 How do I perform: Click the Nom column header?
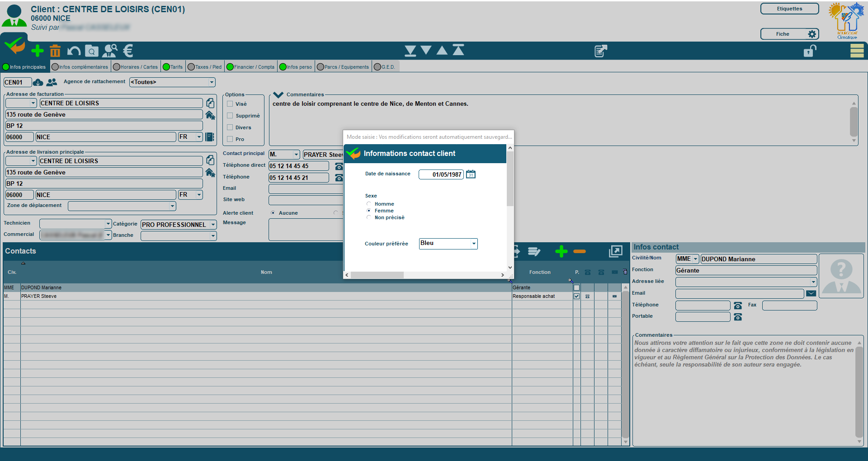click(x=266, y=272)
